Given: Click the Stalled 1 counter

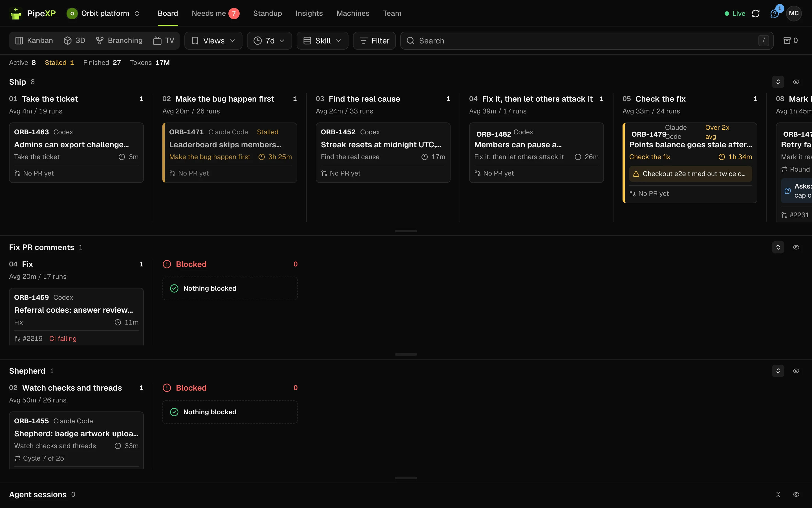Looking at the screenshot, I should (x=59, y=63).
